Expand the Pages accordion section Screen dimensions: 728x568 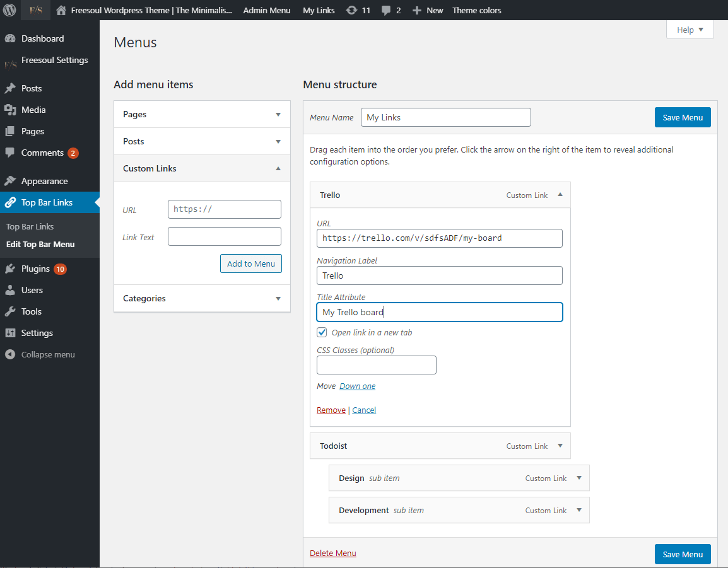pos(202,114)
